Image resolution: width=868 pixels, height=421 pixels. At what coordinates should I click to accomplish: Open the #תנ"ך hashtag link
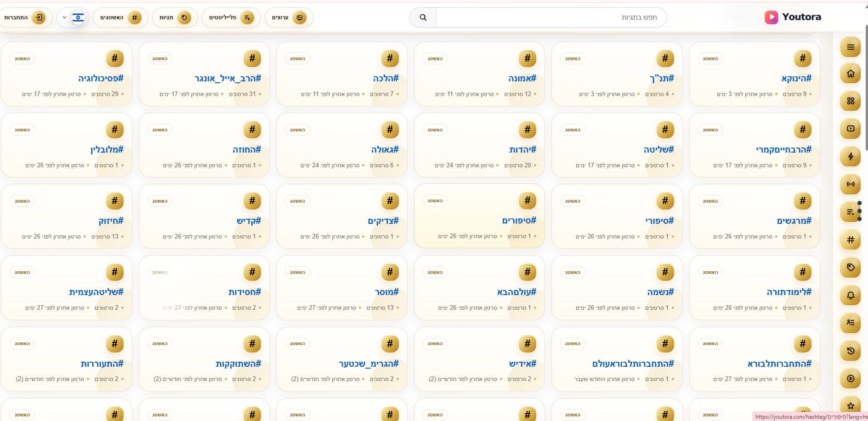pos(662,79)
